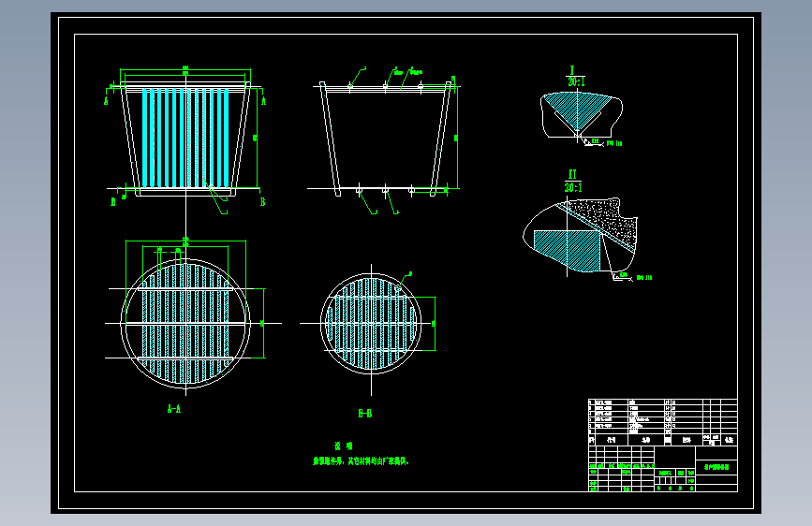
Task: Click the 说明 notes heading
Action: point(344,446)
